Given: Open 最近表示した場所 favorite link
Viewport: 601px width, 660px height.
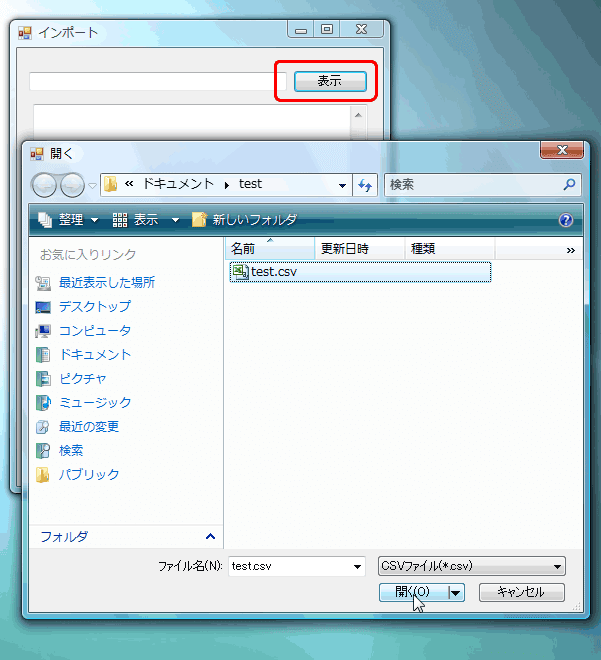Looking at the screenshot, I should point(106,283).
